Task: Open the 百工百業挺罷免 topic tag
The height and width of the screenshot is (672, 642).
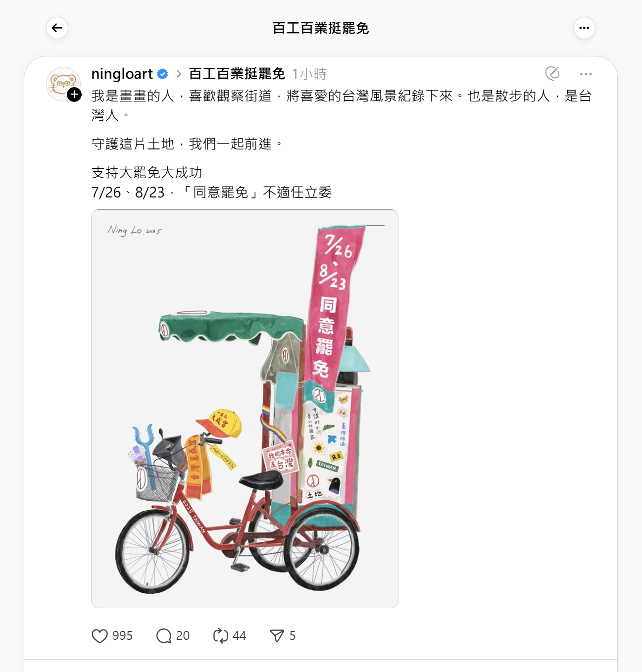Action: pyautogui.click(x=237, y=74)
